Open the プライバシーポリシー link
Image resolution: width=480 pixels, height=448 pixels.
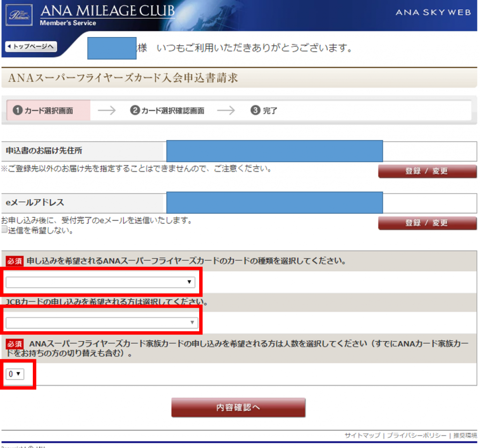[417, 435]
